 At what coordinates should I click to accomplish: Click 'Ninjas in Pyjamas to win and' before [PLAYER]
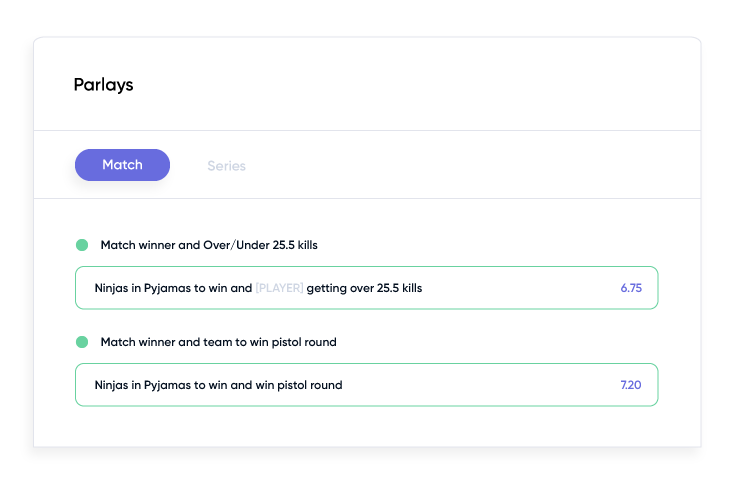(173, 288)
